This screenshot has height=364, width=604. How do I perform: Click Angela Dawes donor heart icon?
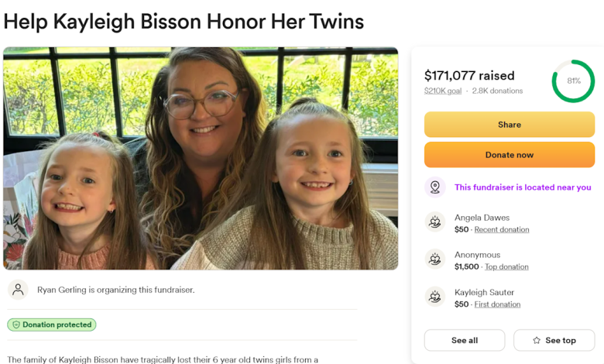point(435,223)
